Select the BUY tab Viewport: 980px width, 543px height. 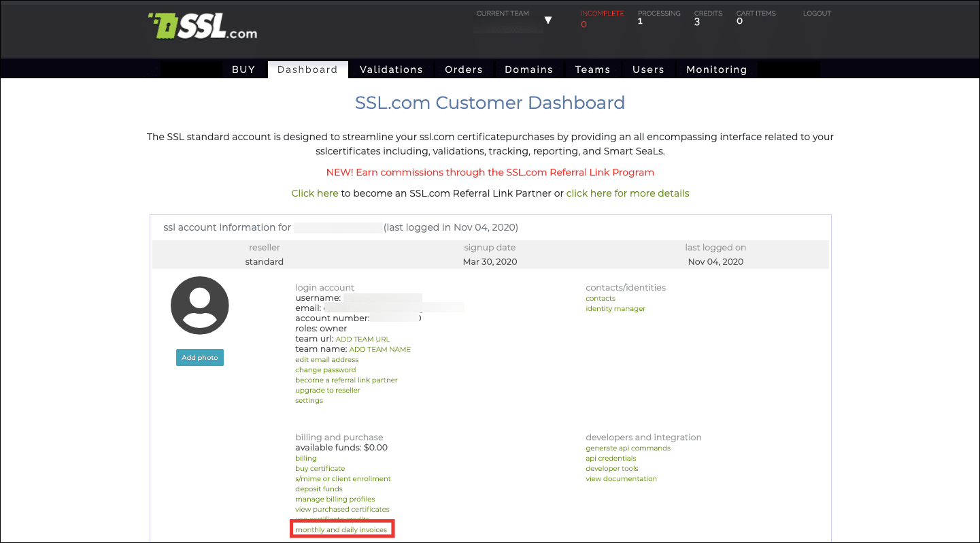click(x=243, y=69)
